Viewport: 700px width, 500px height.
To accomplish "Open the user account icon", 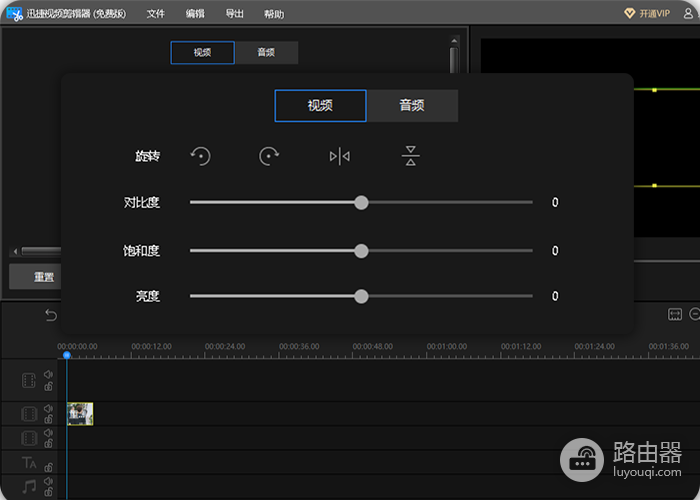I will (x=688, y=13).
